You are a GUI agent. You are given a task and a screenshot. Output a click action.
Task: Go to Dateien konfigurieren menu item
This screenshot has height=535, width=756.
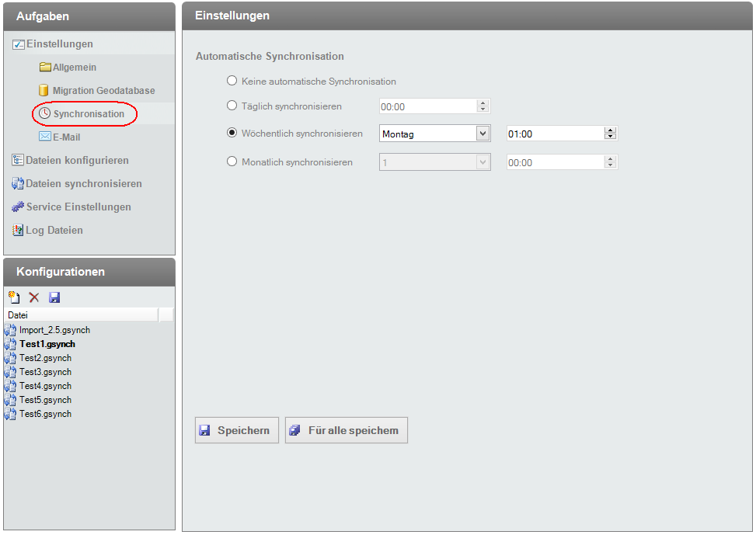click(x=76, y=161)
